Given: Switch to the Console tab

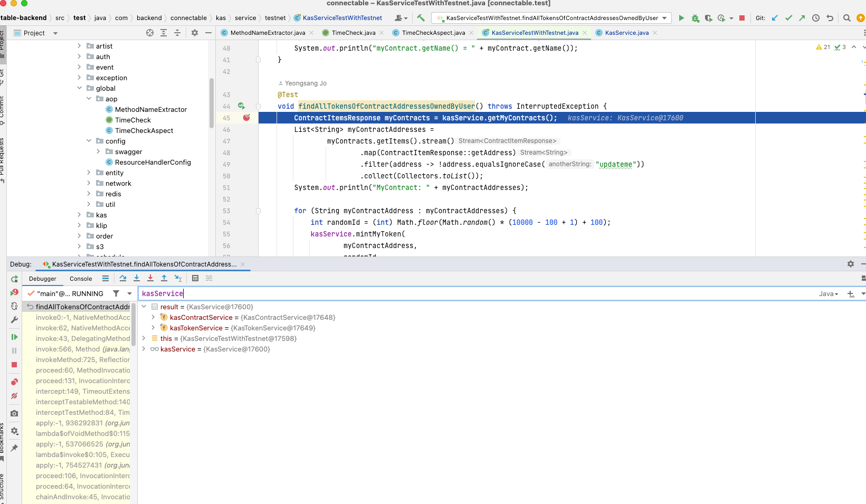Looking at the screenshot, I should click(81, 279).
